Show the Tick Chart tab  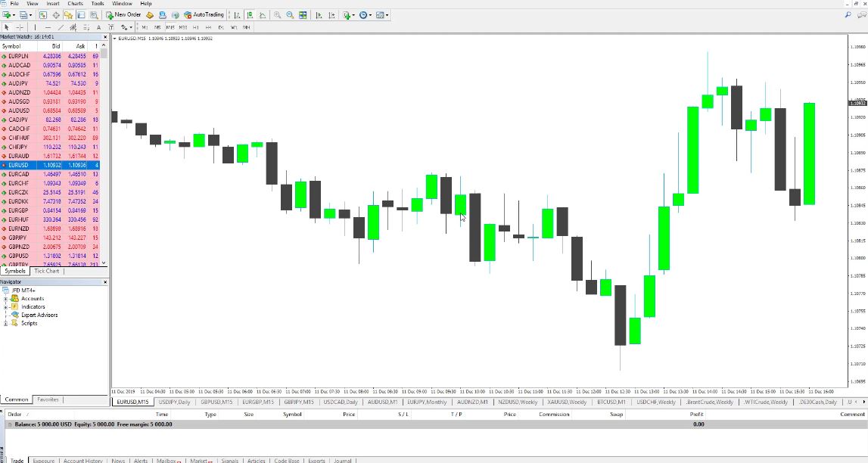tap(46, 271)
